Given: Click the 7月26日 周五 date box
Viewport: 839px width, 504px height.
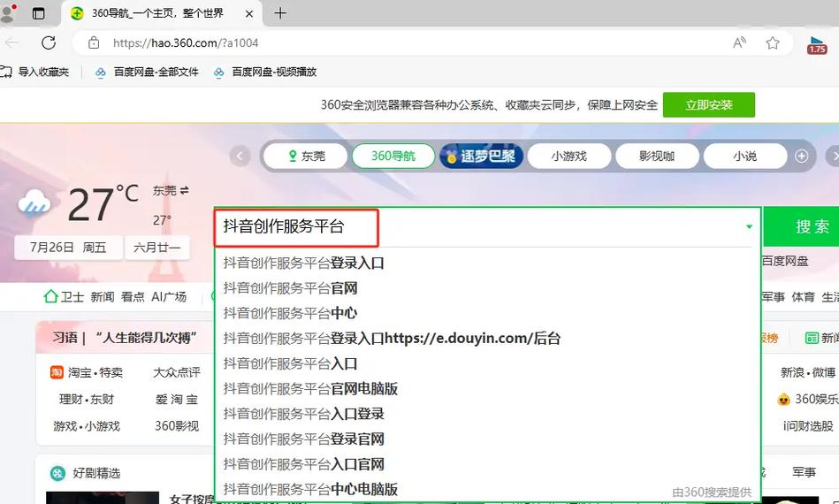Looking at the screenshot, I should tap(68, 248).
